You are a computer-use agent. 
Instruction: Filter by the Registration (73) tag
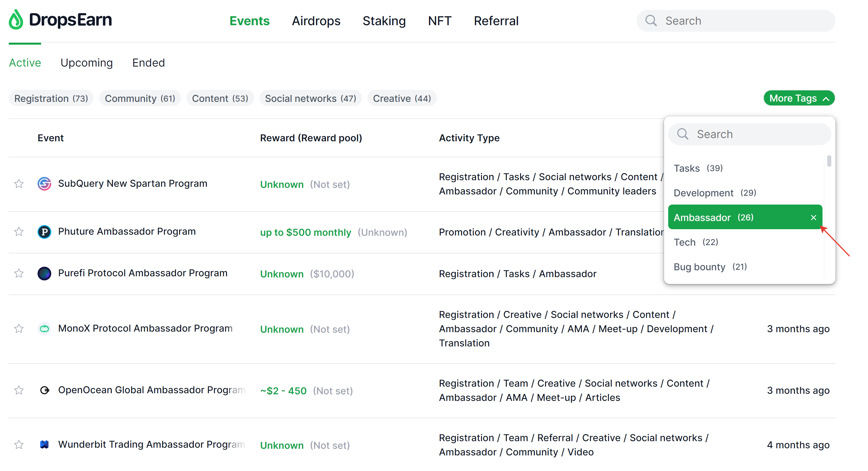(51, 98)
